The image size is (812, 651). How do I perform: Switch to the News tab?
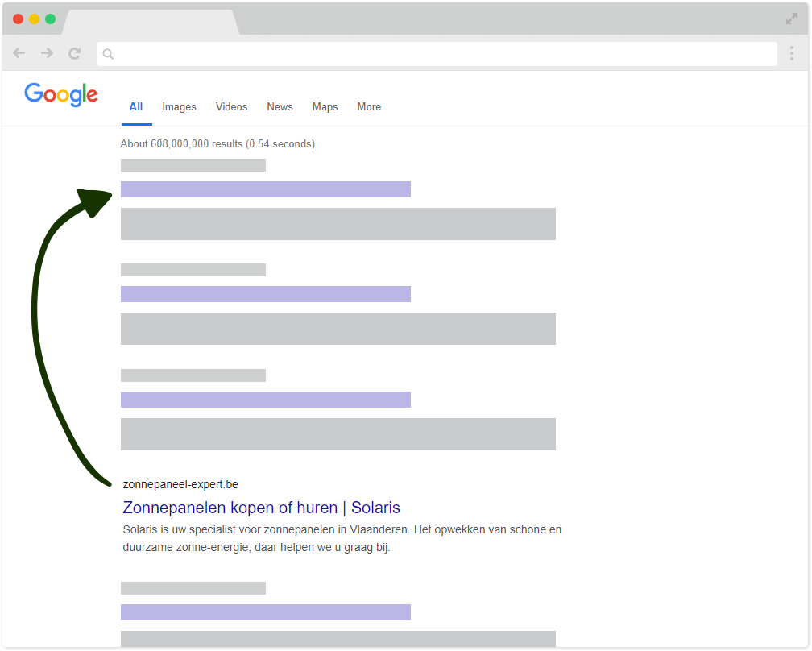coord(280,106)
